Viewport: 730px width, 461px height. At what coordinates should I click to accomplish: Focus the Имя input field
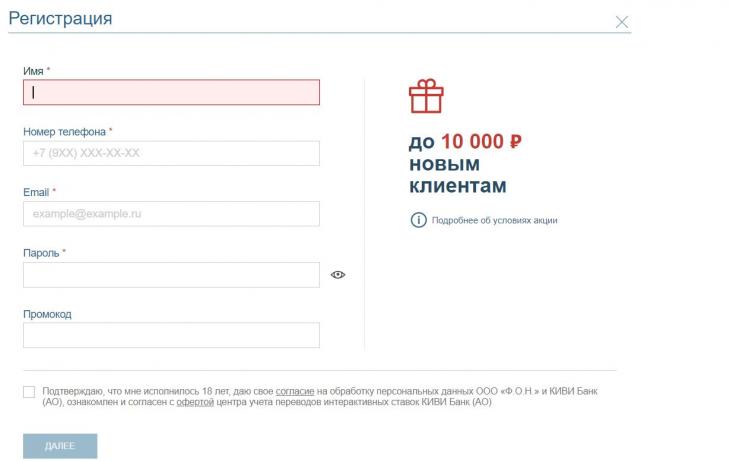[x=171, y=92]
